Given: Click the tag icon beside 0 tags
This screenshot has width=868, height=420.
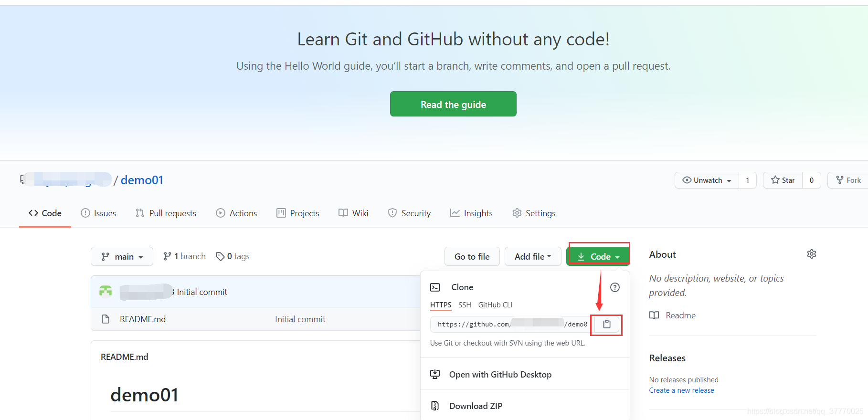Looking at the screenshot, I should [x=220, y=256].
